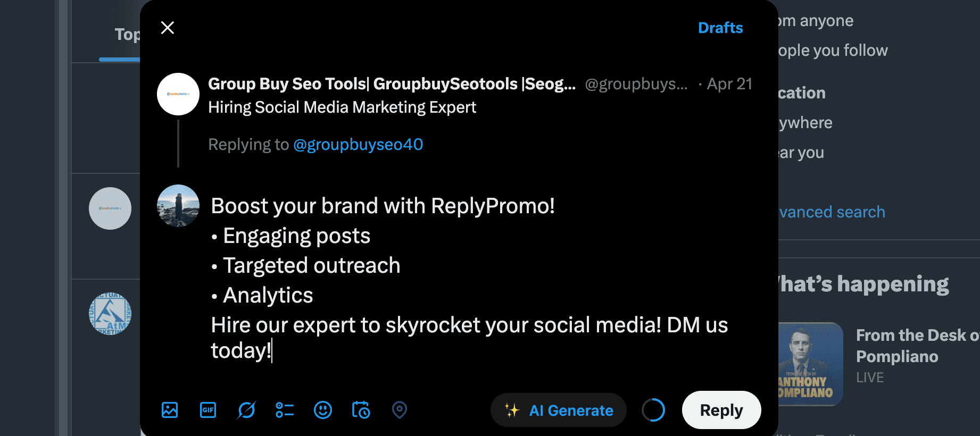
Task: Close the reply composer dialog
Action: tap(168, 28)
